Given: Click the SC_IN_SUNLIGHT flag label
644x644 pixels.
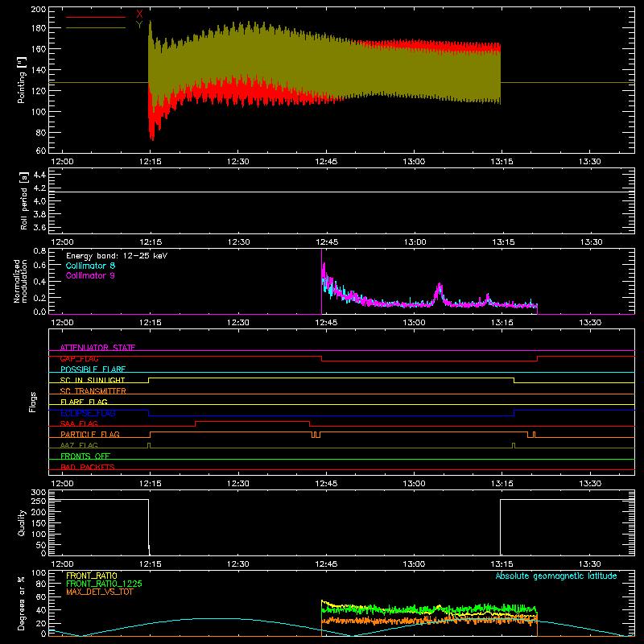Looking at the screenshot, I should click(93, 380).
